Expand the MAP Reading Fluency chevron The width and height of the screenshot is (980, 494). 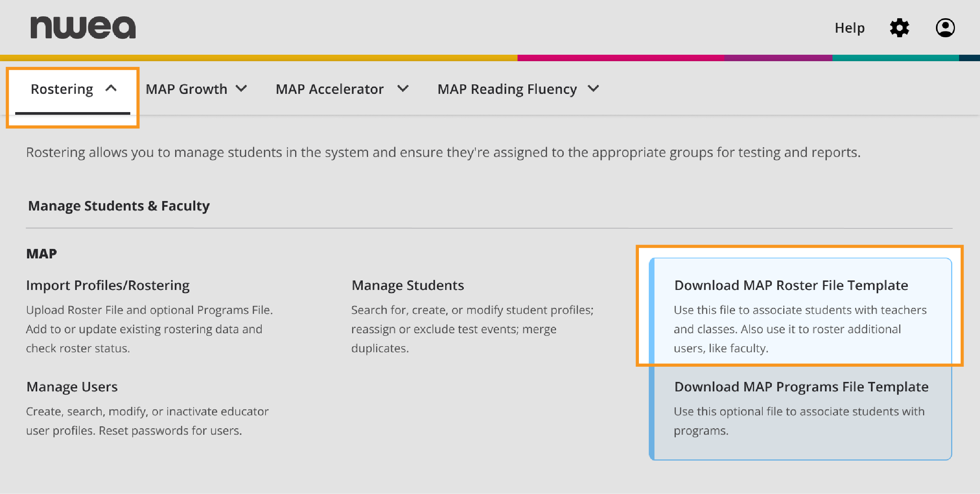click(x=593, y=89)
